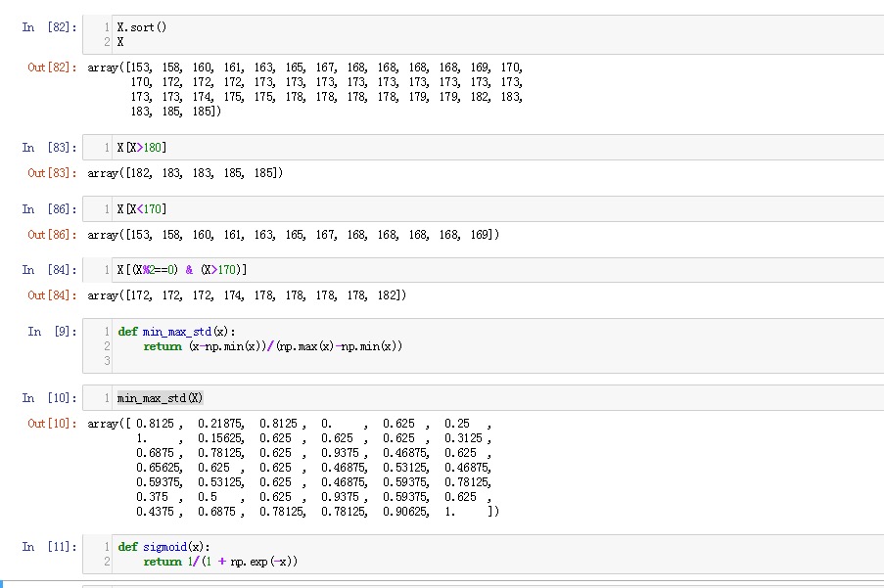
Task: Select the output array for X[X>180]
Action: [185, 173]
